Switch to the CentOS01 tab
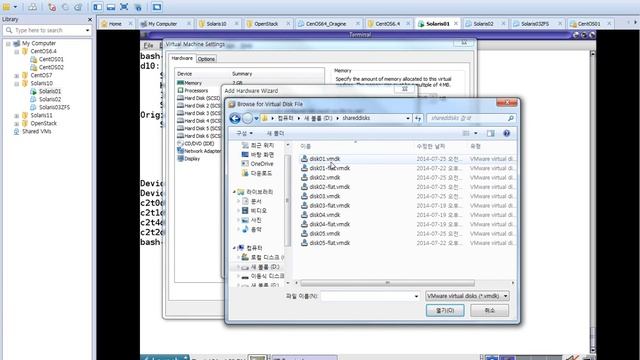 [x=589, y=24]
